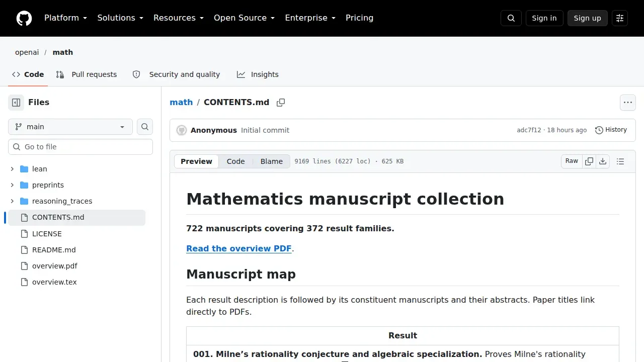
Task: Open overview.tex in the file tree
Action: (x=54, y=282)
